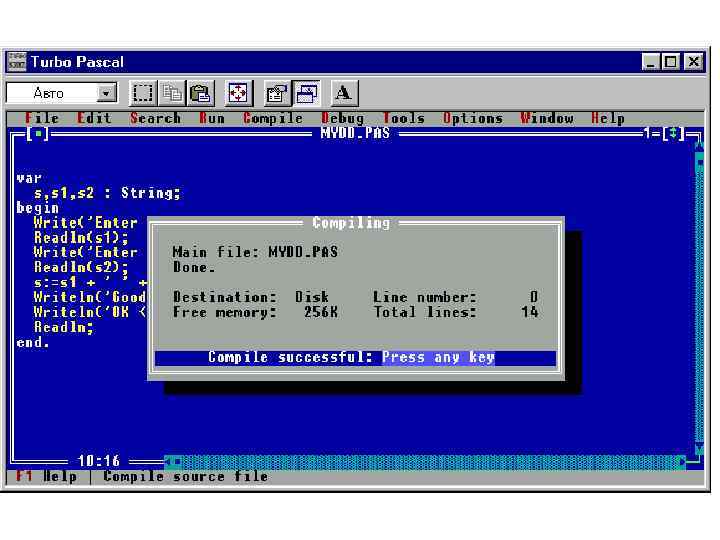
Task: Click the window number 1 indicator
Action: pos(647,133)
